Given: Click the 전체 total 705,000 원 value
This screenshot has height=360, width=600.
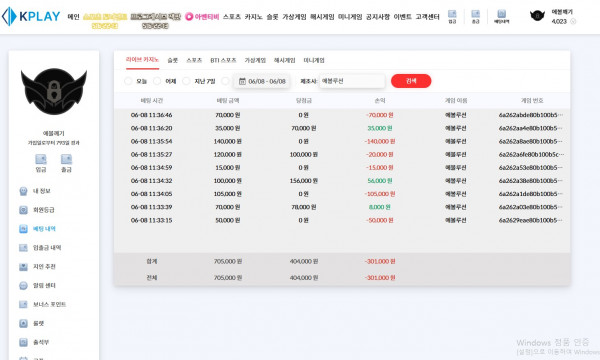Looking at the screenshot, I should point(228,278).
